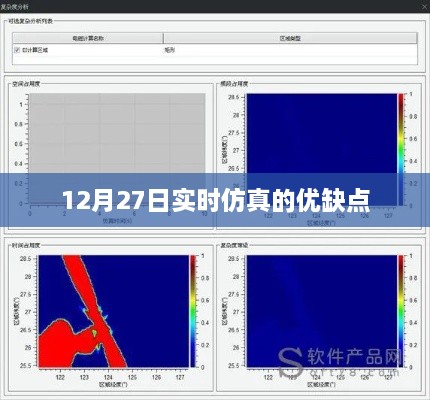The height and width of the screenshot is (400, 430).
Task: Click the color bar of 复杂度等级 chart
Action: [x=401, y=311]
